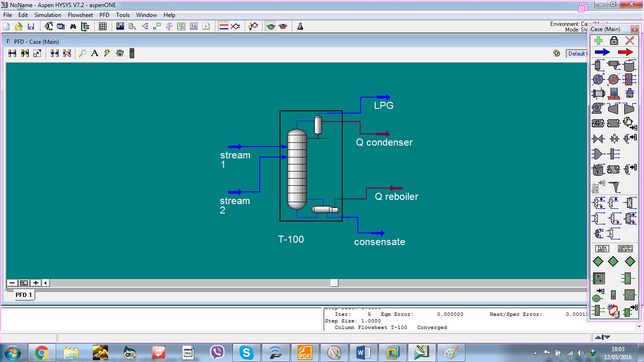Switch to the PFD 1 tab
644x362 pixels.
pyautogui.click(x=24, y=295)
